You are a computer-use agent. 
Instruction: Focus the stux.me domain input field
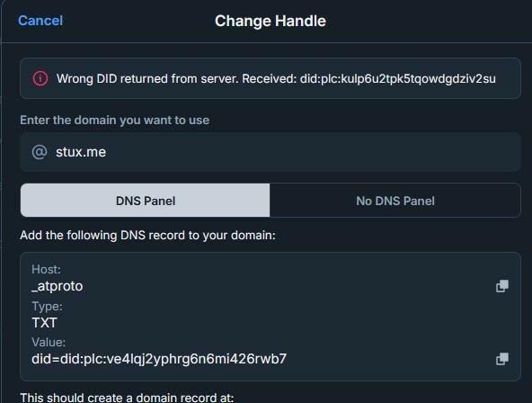[x=270, y=152]
